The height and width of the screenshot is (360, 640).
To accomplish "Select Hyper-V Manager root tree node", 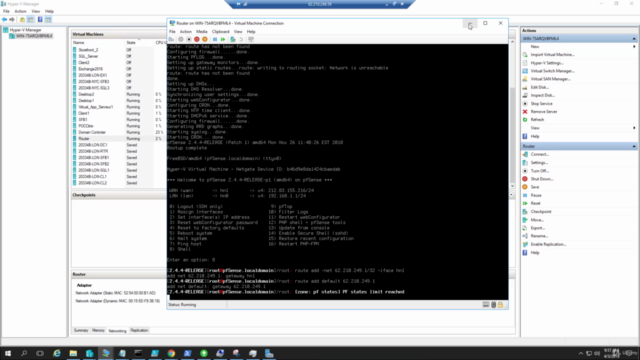I will point(25,30).
